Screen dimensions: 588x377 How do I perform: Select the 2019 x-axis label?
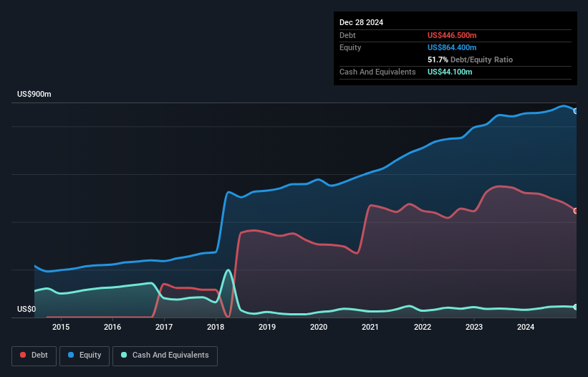pos(267,327)
